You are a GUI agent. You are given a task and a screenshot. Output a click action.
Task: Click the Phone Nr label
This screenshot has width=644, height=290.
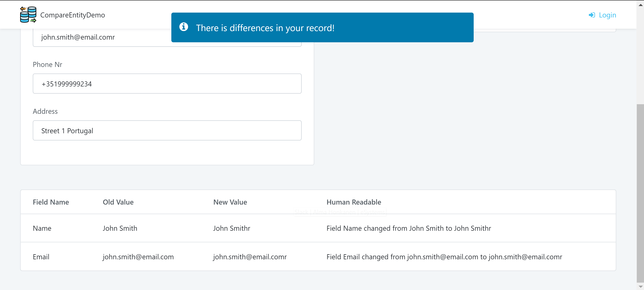click(x=48, y=64)
